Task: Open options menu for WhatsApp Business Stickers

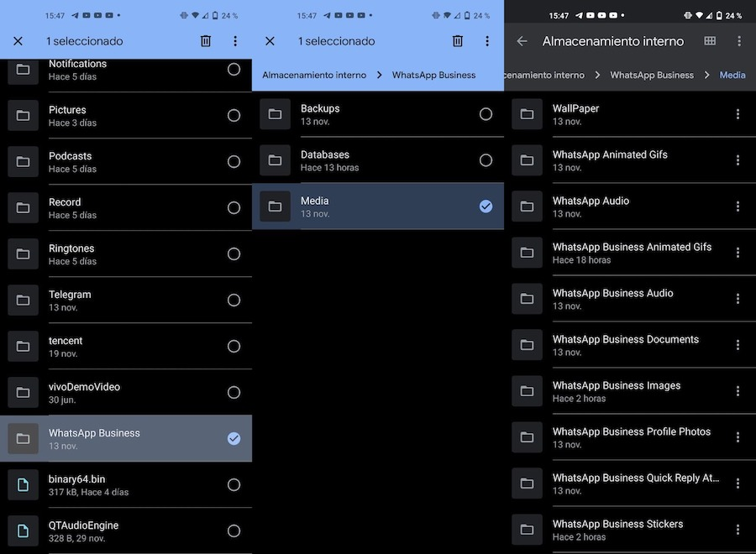Action: pos(738,530)
